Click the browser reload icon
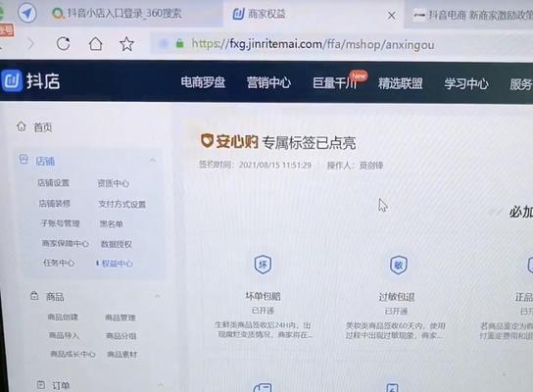 (x=64, y=43)
